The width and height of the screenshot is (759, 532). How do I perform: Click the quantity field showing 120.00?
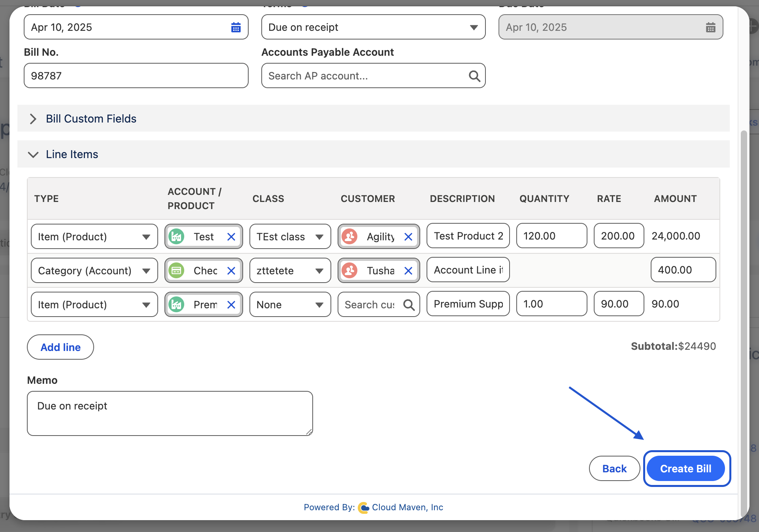pos(551,236)
